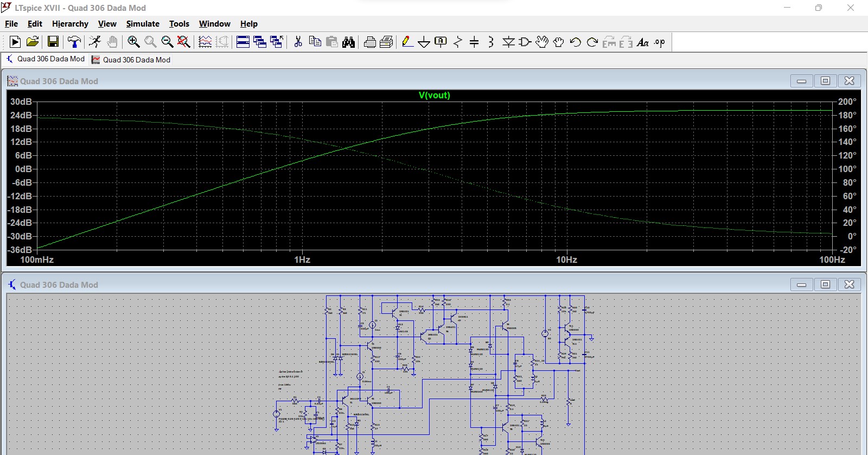Click the Copy icon

tap(315, 42)
